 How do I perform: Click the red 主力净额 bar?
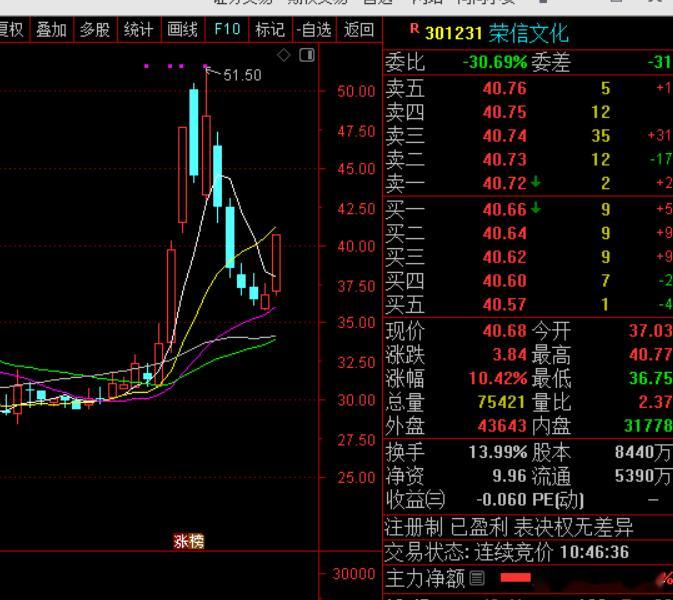[x=515, y=578]
